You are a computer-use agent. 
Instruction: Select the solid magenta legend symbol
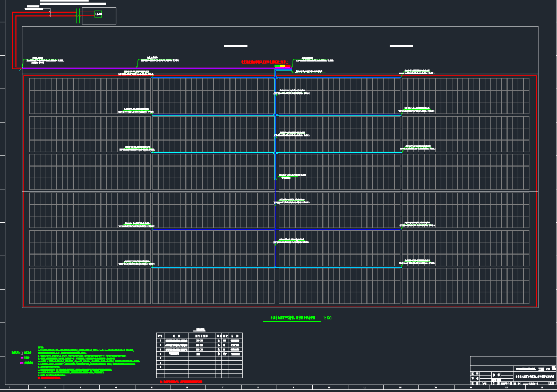(21, 358)
